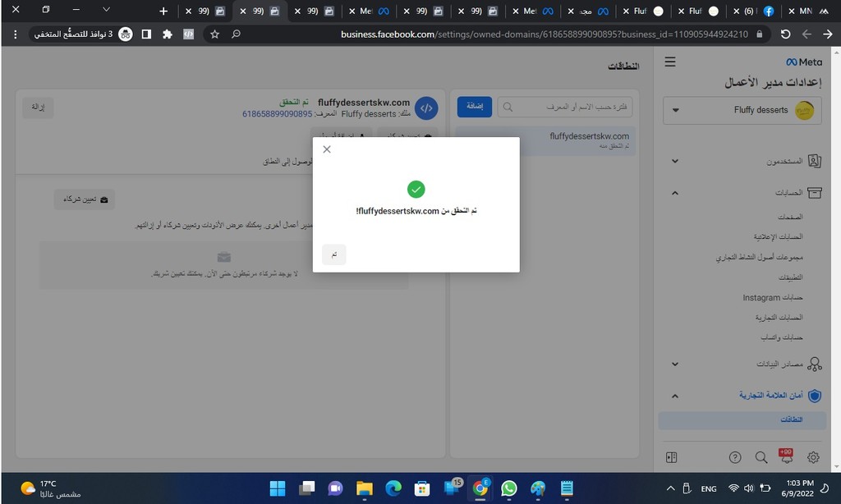This screenshot has width=841, height=504.
Task: Click the Accounts archive-box icon in the sidebar
Action: click(814, 192)
